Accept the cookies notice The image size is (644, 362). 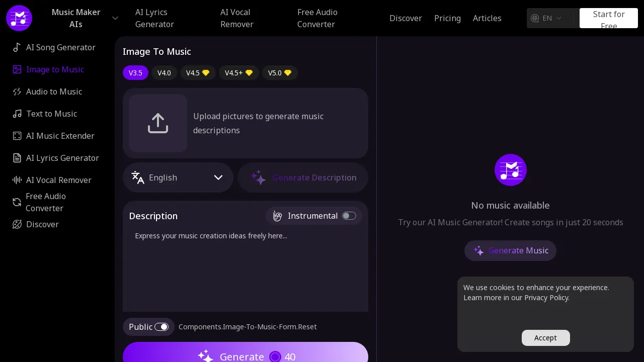click(x=545, y=338)
